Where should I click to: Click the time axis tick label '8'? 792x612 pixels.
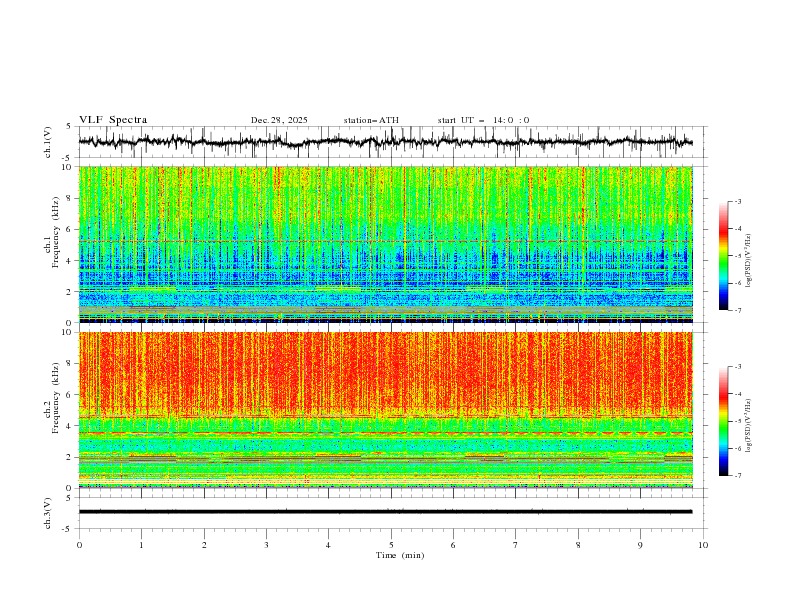coord(578,545)
